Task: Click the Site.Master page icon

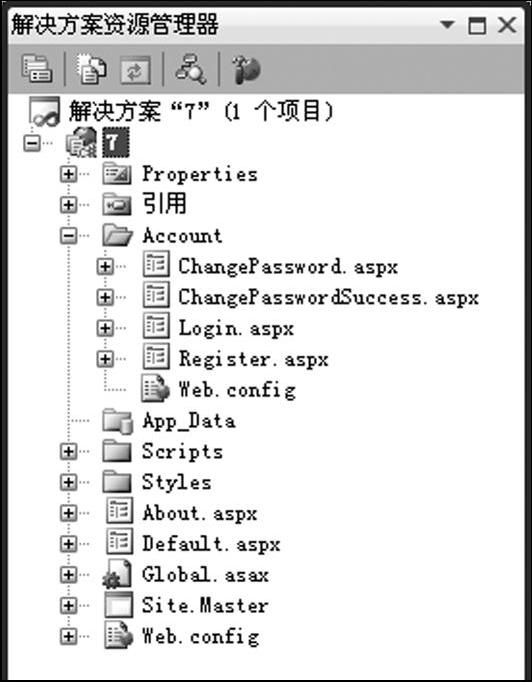Action: (x=119, y=605)
